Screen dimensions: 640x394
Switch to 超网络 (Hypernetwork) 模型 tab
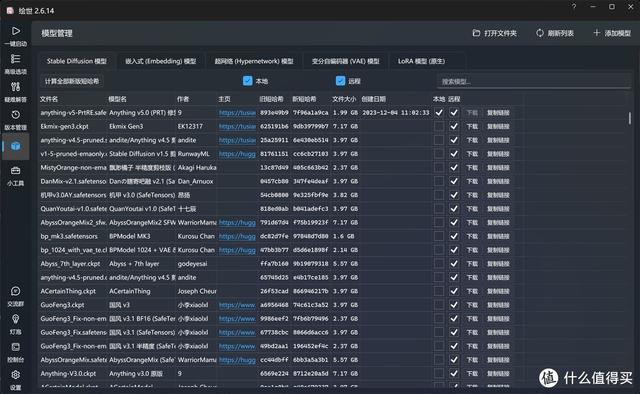254,61
